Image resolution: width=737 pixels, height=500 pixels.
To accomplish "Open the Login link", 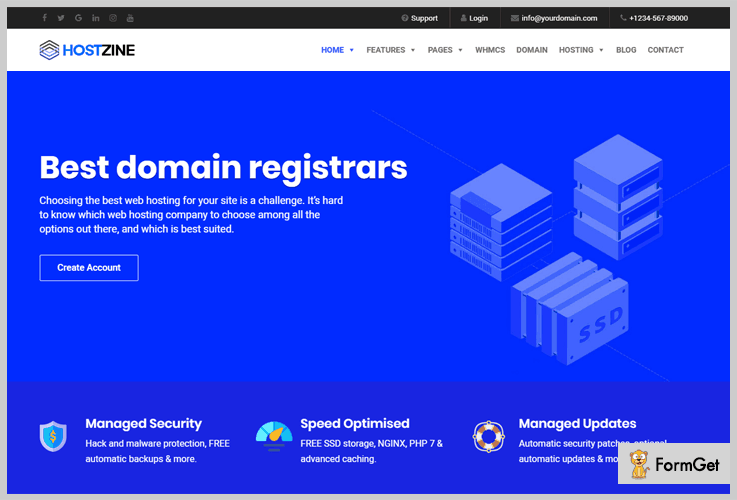I will pyautogui.click(x=474, y=18).
